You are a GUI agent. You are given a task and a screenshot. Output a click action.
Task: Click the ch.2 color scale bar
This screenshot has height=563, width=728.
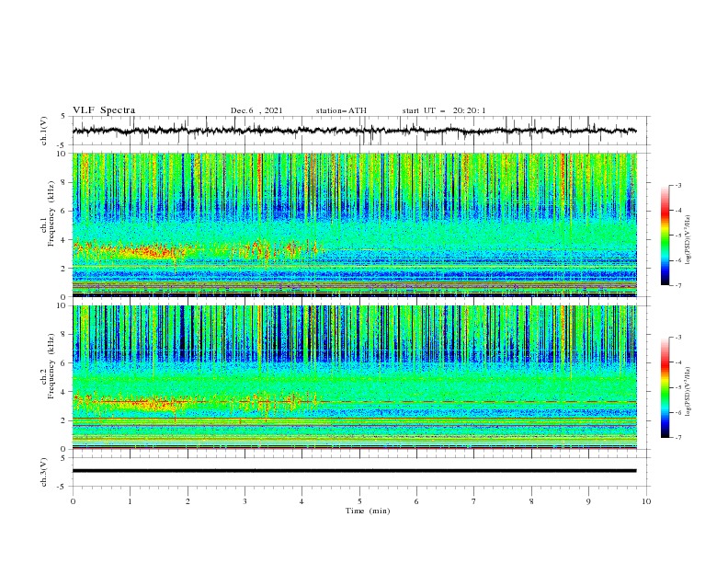point(665,387)
